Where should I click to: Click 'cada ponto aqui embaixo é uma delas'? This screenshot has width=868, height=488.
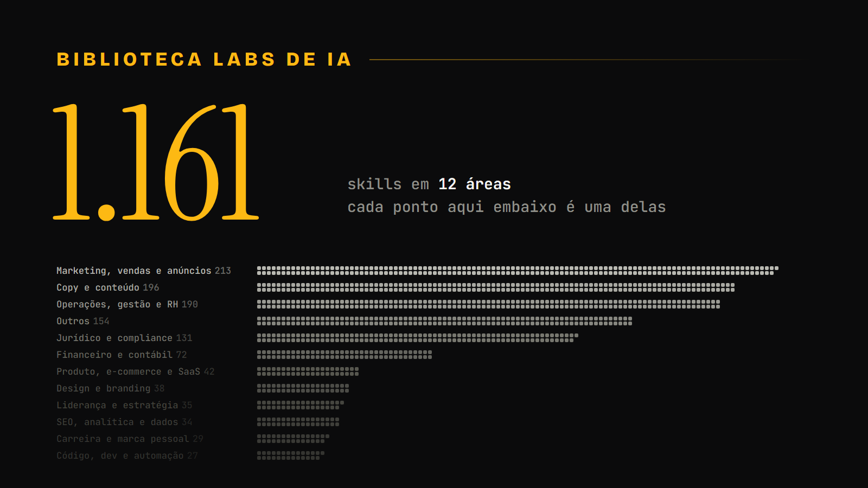coord(507,207)
